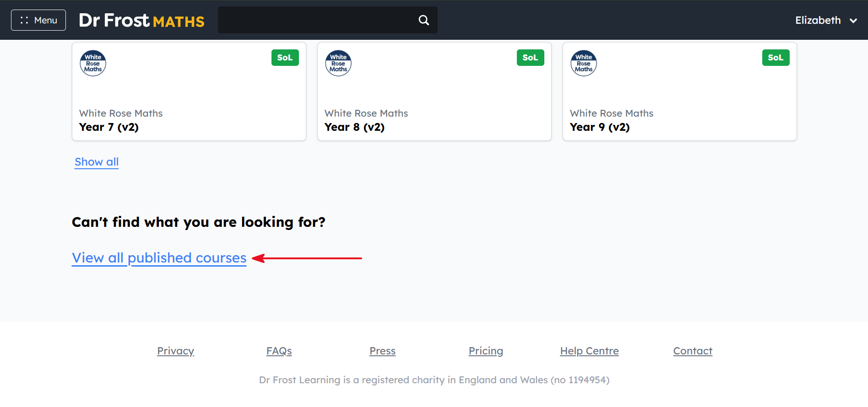The image size is (868, 407).
Task: Open the Pricing footer link
Action: [x=486, y=351]
